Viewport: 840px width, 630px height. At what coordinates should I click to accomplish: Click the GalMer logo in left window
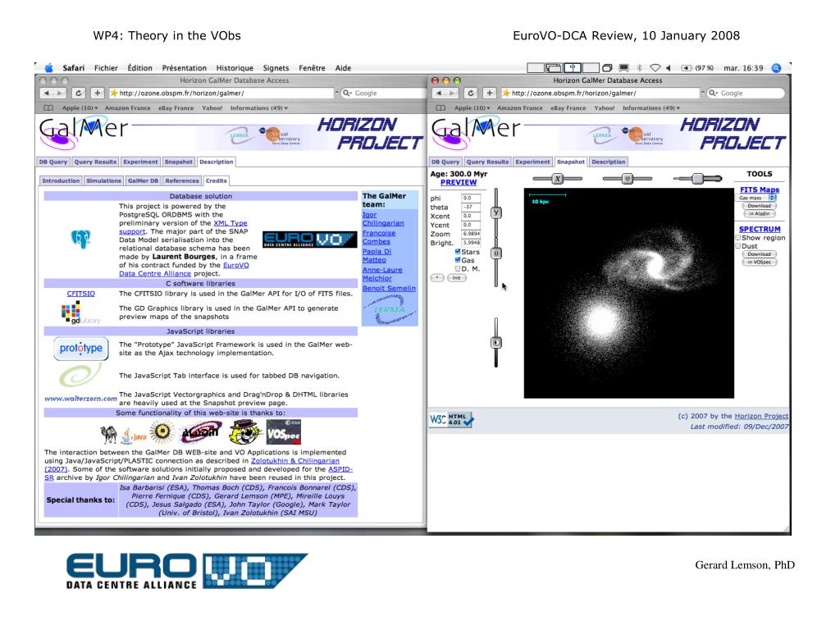tap(83, 131)
